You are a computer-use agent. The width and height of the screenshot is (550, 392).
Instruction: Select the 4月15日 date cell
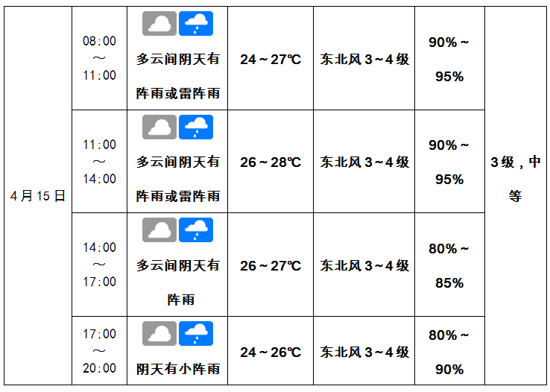coord(38,196)
